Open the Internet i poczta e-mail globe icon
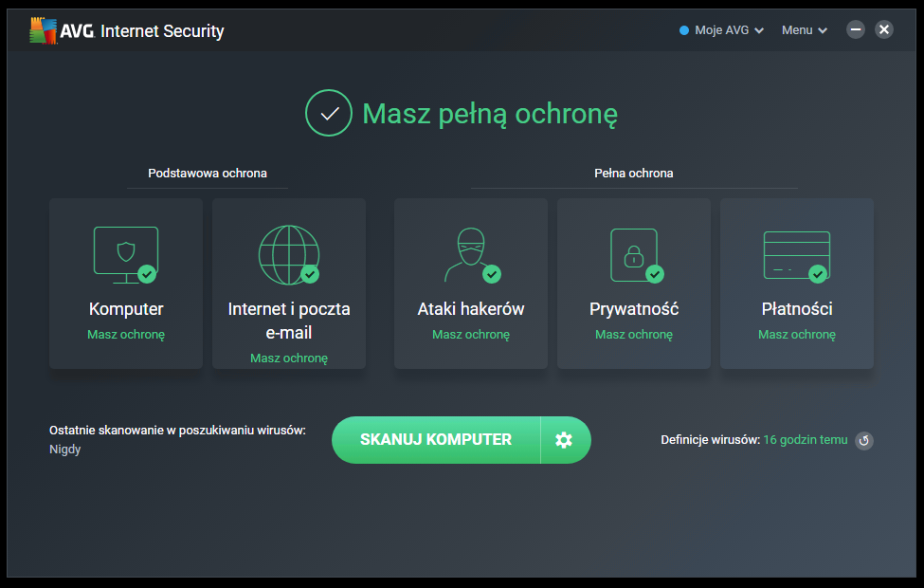 click(288, 251)
